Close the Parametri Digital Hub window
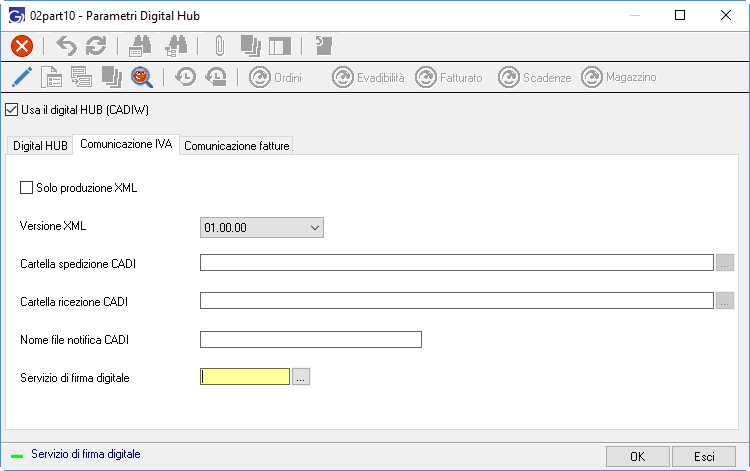Viewport: 750px width, 471px height. [726, 15]
